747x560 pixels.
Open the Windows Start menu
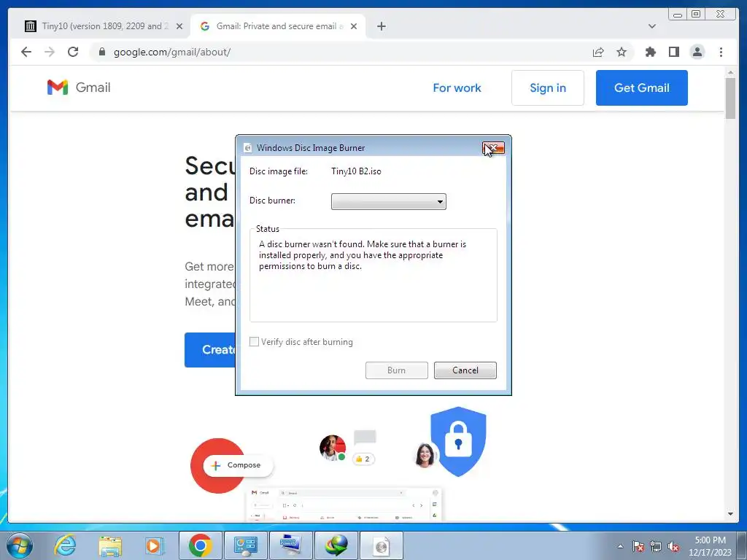(19, 545)
